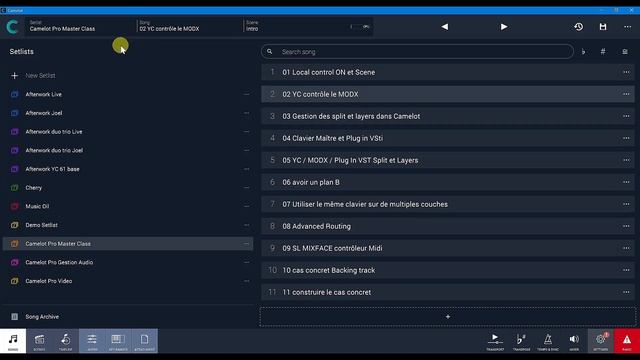Open song 05 YC / MODX / Plug In VST
The width and height of the screenshot is (640, 360).
(x=448, y=160)
